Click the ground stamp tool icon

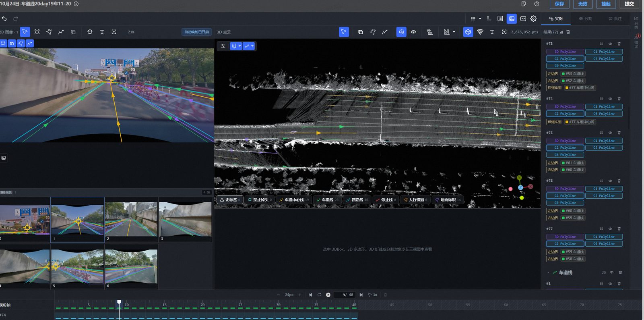(x=430, y=32)
